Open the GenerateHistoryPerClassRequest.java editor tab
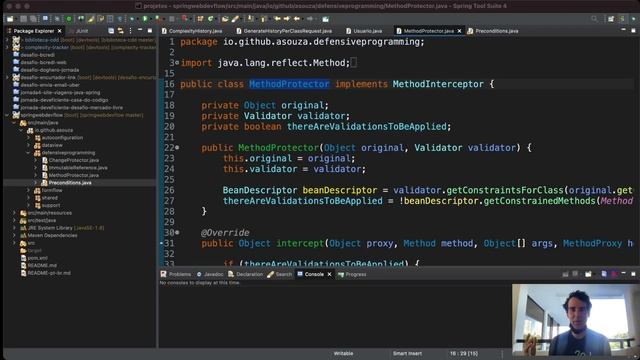The image size is (640, 360). [x=284, y=31]
